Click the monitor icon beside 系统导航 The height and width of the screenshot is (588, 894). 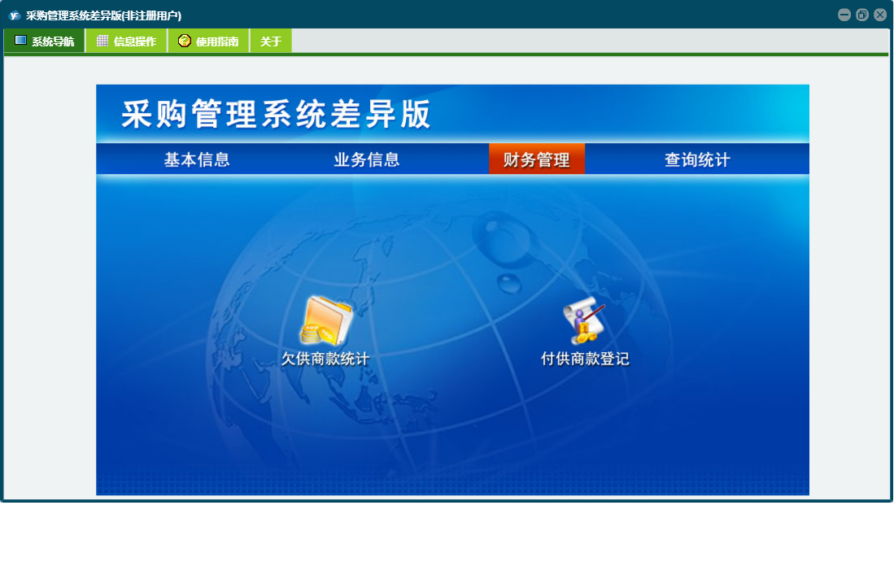(x=20, y=41)
